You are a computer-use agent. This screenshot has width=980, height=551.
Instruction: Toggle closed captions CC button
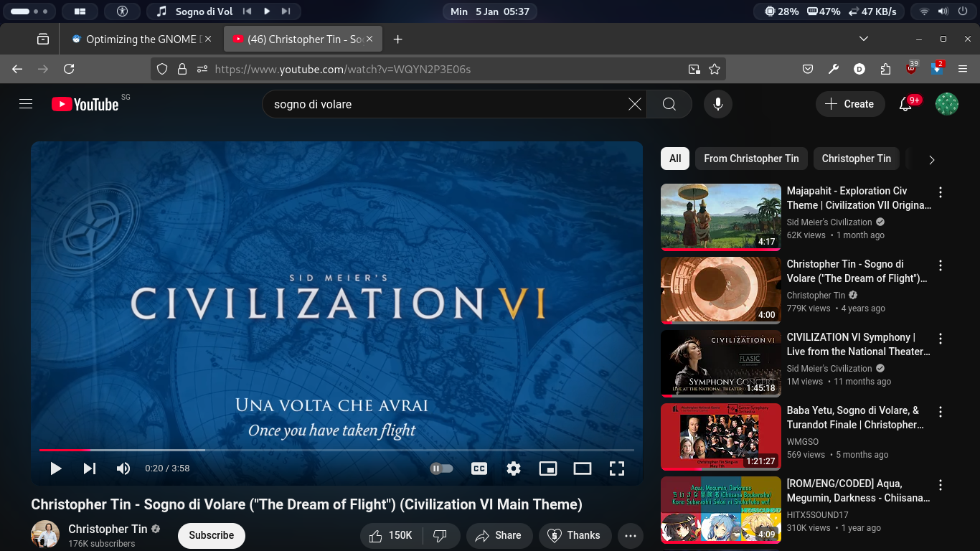(x=479, y=468)
